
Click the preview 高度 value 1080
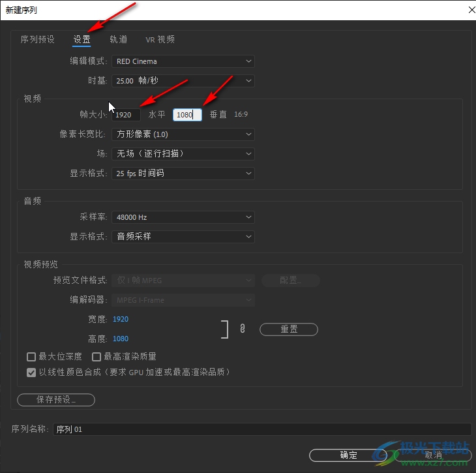click(121, 339)
